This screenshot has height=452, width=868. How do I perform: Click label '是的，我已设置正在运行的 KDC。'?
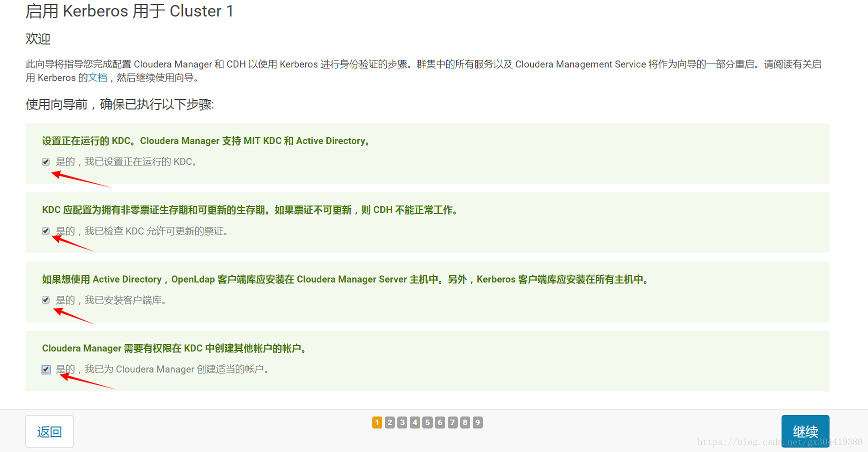(126, 162)
